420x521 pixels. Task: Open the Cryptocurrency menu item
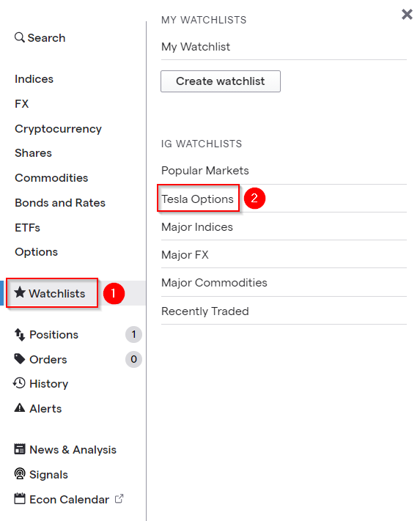click(x=58, y=129)
